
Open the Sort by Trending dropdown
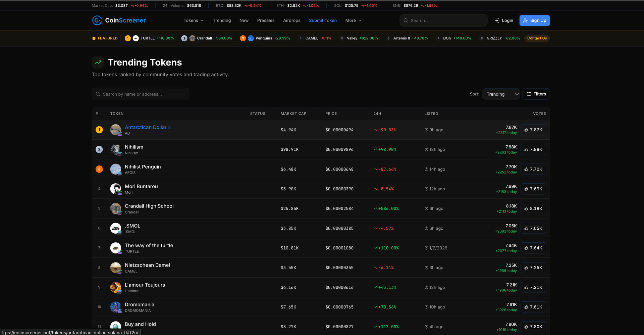point(500,94)
